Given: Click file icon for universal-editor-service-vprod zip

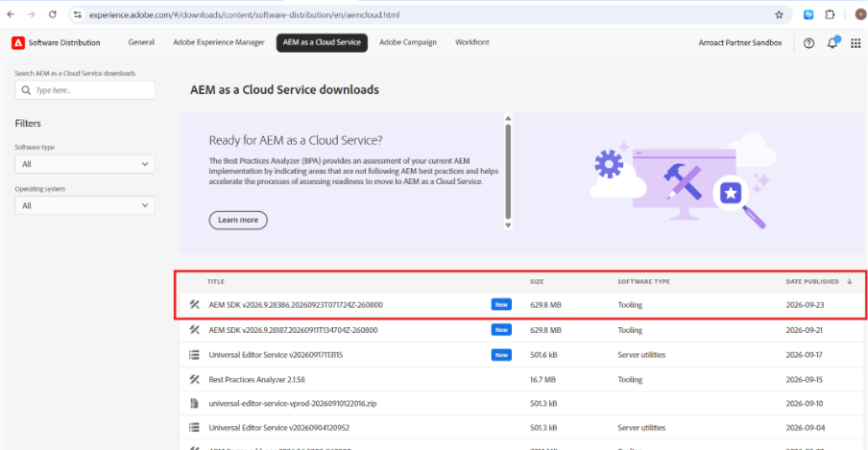Looking at the screenshot, I should click(x=194, y=404).
